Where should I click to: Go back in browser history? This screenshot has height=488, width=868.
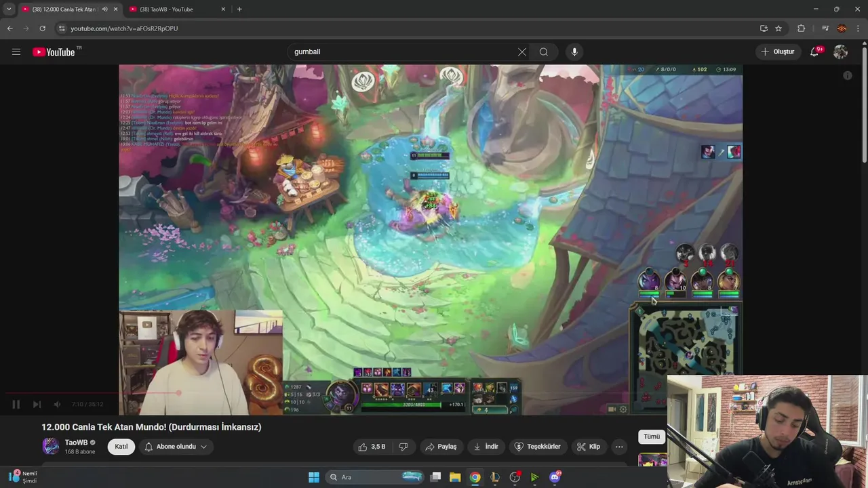click(x=9, y=28)
